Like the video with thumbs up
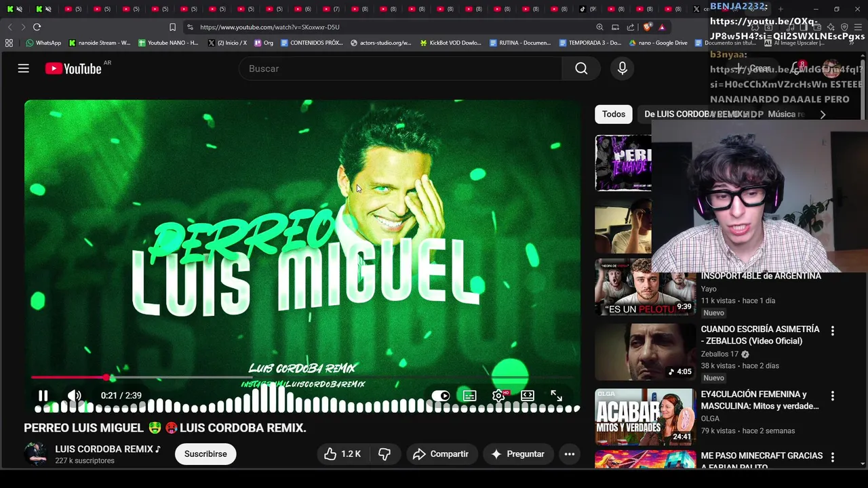The width and height of the screenshot is (868, 488). (342, 454)
